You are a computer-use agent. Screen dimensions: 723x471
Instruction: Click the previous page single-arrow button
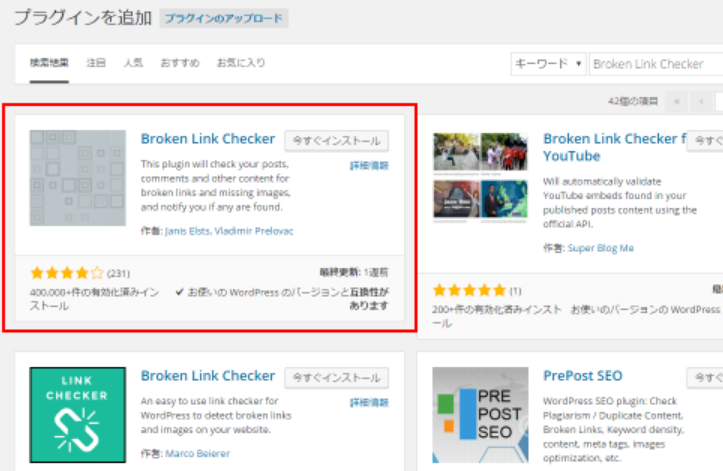(703, 101)
